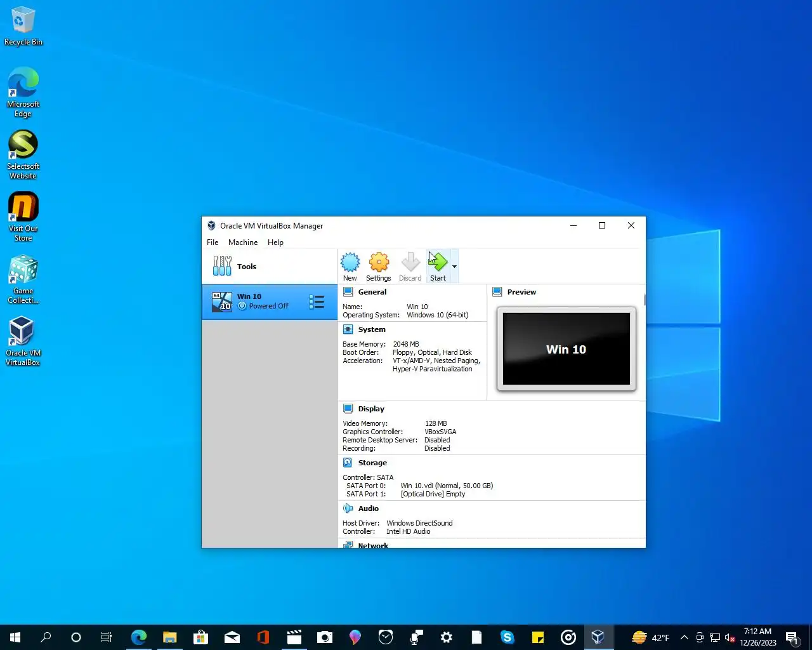
Task: Click the '2048 MB' base memory value
Action: [x=406, y=344]
